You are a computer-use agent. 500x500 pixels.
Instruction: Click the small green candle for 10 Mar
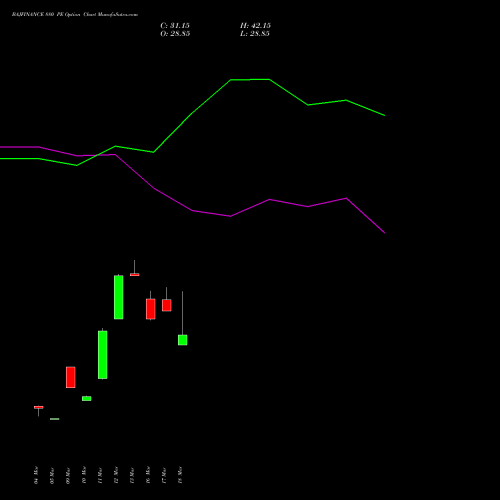click(87, 398)
